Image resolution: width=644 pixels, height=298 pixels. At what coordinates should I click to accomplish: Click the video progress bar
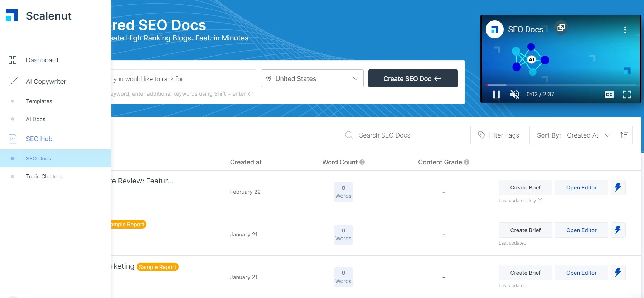(561, 85)
